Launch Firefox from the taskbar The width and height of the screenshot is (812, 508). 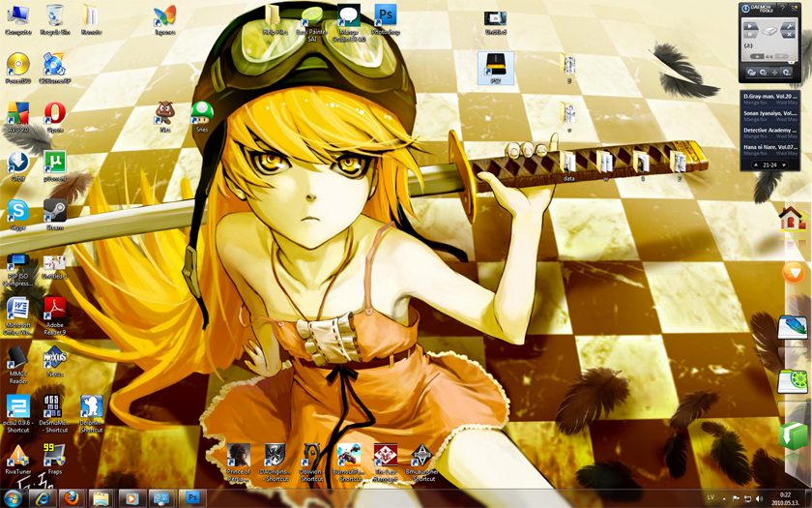(72, 498)
